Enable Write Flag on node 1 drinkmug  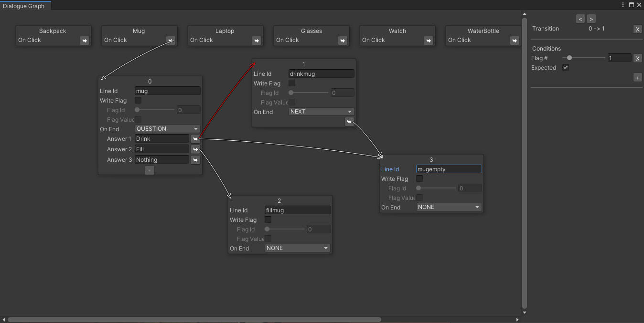pos(292,83)
